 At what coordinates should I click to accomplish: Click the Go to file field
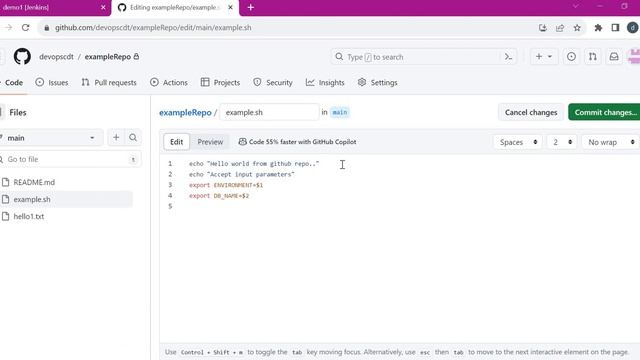tap(70, 159)
